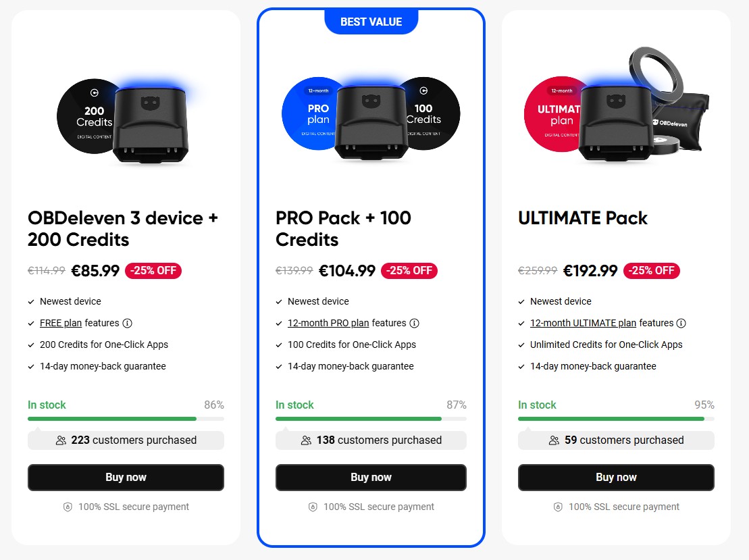Open the FREE plan link

61,323
